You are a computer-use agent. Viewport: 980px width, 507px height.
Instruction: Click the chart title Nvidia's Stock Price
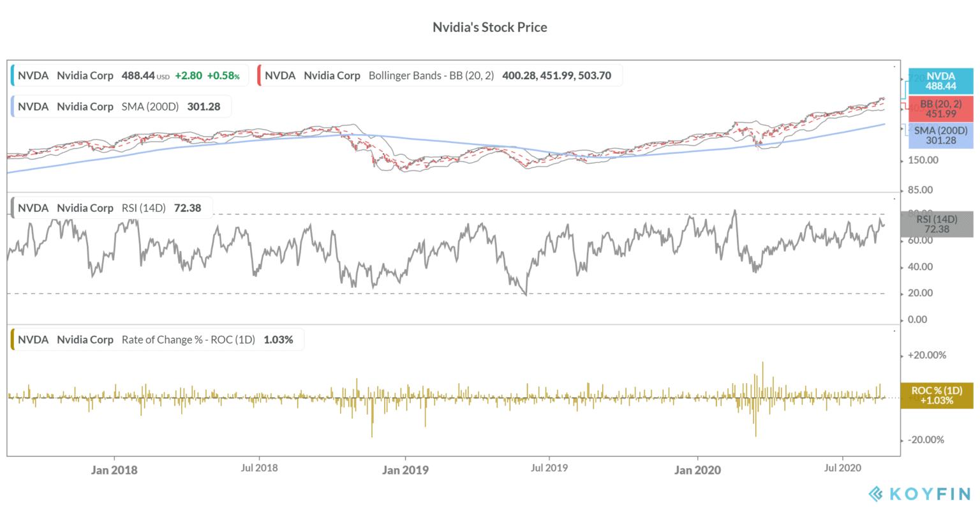coord(490,27)
